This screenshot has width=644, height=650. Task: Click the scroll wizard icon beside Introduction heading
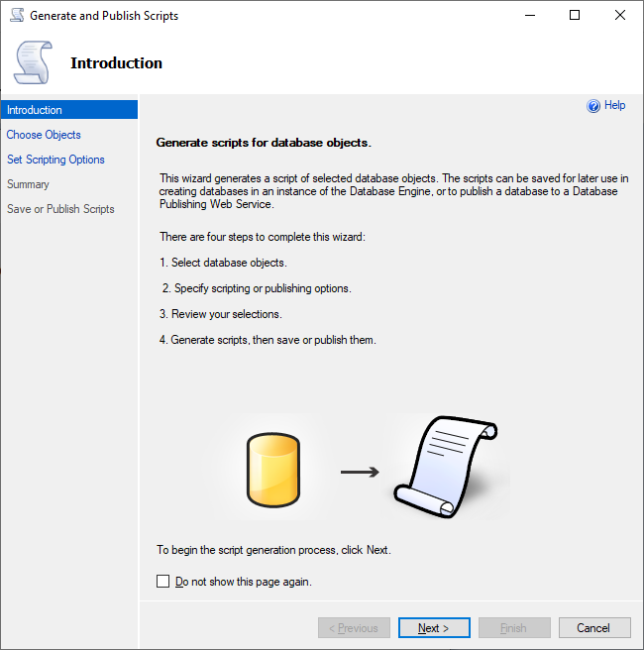click(x=32, y=63)
